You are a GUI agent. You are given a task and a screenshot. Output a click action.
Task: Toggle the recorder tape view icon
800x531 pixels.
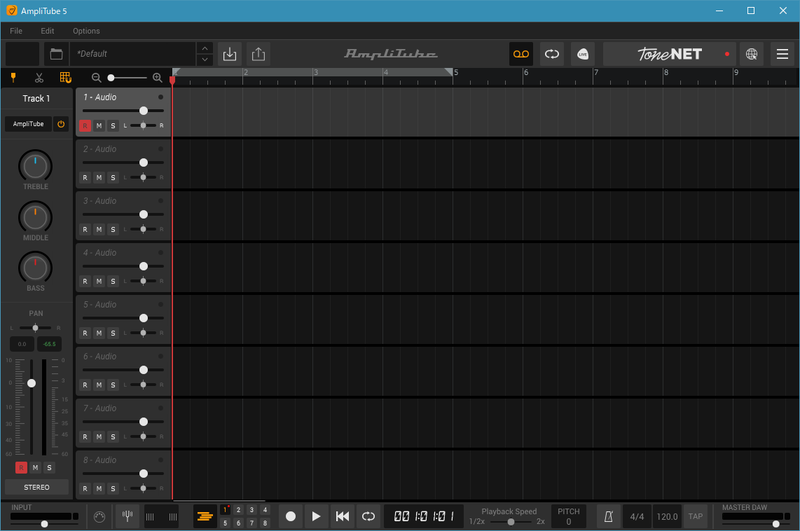[521, 54]
